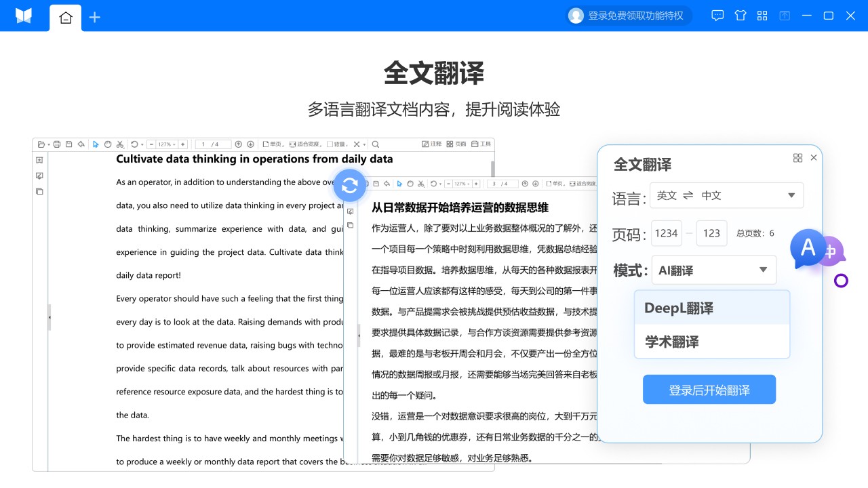This screenshot has height=488, width=868.
Task: Expand the 语言 language dropdown
Action: tap(726, 196)
